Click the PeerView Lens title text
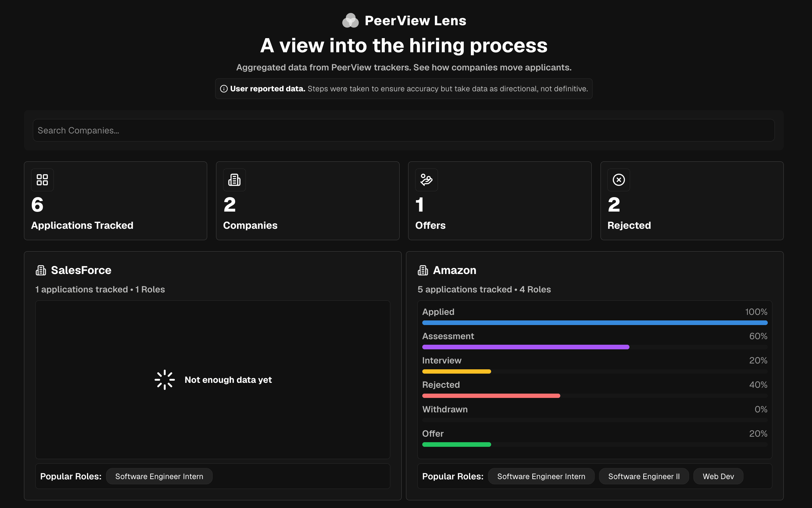The image size is (812, 508). point(416,21)
